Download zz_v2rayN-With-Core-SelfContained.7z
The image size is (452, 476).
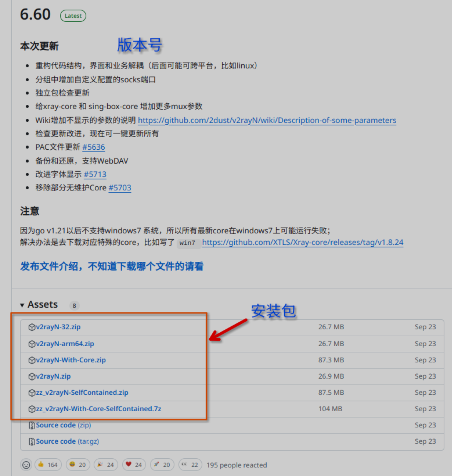[98, 409]
